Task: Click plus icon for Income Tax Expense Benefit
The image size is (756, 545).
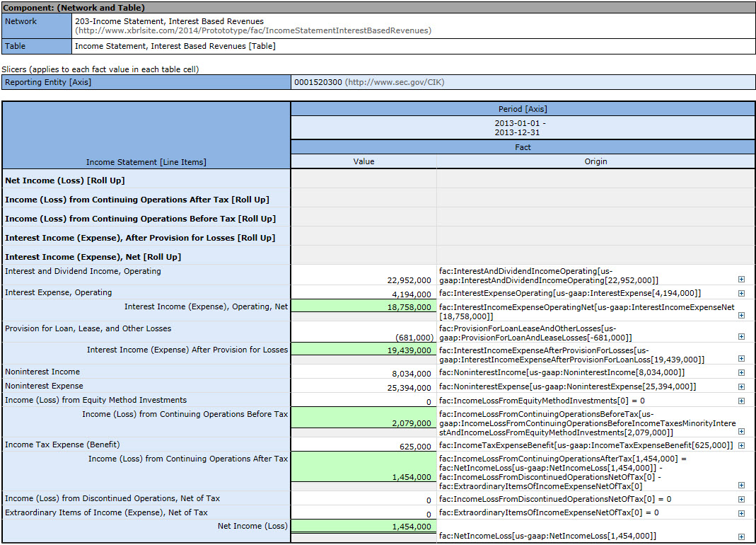Action: point(741,445)
